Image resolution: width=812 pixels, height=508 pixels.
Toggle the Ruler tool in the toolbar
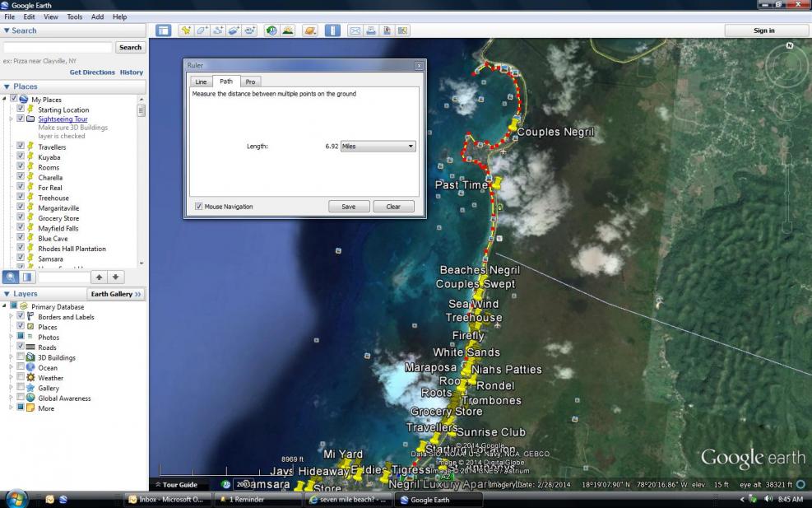[x=332, y=30]
